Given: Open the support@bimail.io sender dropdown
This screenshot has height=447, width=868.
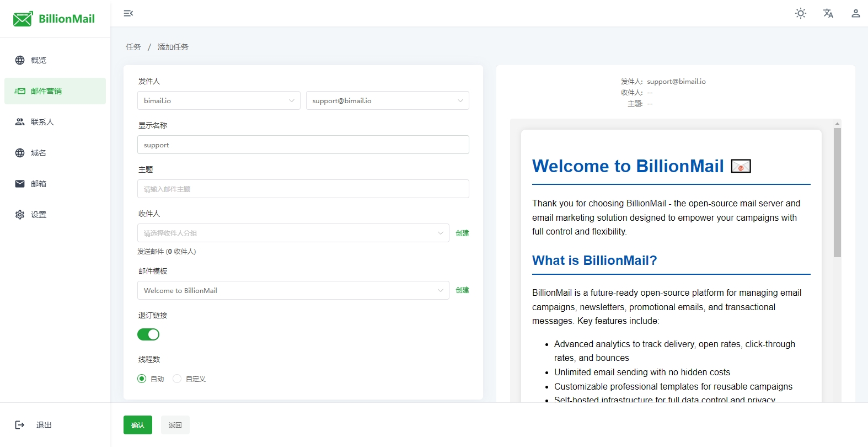Looking at the screenshot, I should coord(388,100).
